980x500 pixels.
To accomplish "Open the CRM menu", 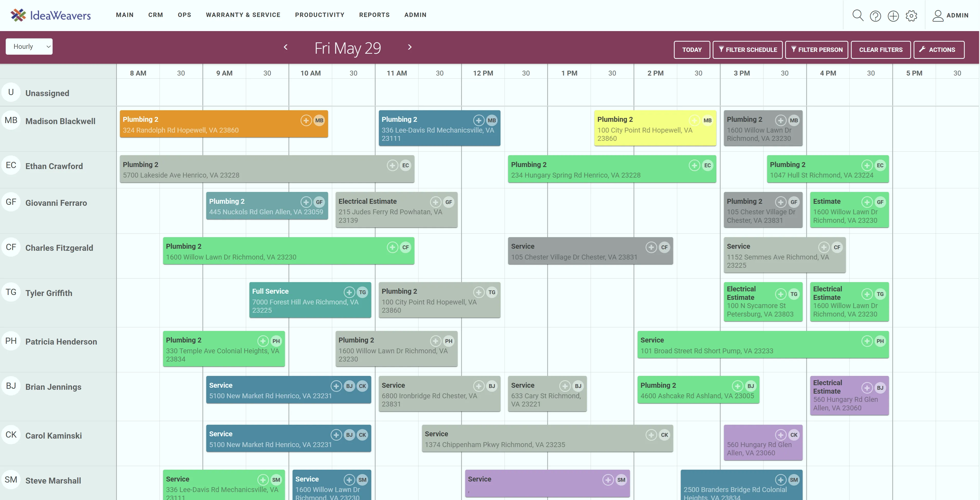I will point(156,15).
